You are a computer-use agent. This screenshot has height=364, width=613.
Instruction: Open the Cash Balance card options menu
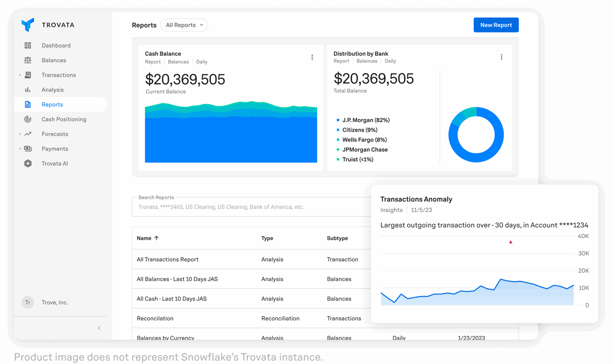point(312,57)
